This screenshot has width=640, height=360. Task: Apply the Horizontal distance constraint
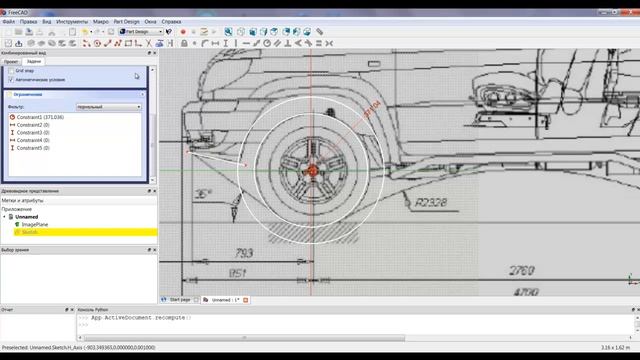point(215,43)
